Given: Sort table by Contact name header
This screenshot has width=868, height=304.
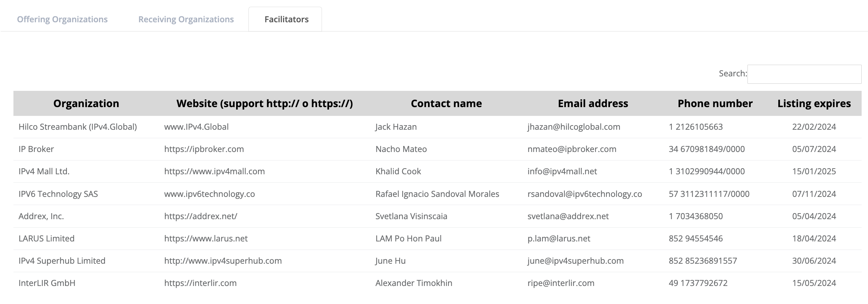Looking at the screenshot, I should 446,104.
